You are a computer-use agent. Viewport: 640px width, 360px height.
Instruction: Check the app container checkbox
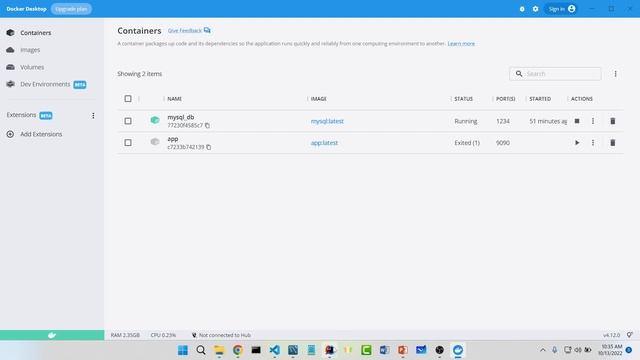click(x=128, y=142)
